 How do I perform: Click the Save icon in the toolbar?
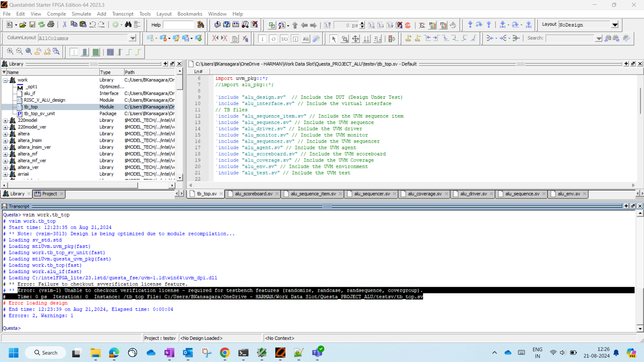[32, 25]
